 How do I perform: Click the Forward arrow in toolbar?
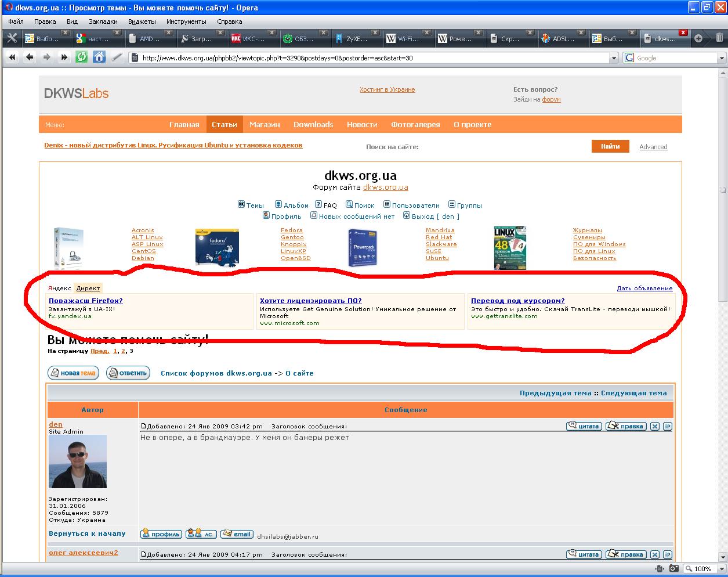47,57
